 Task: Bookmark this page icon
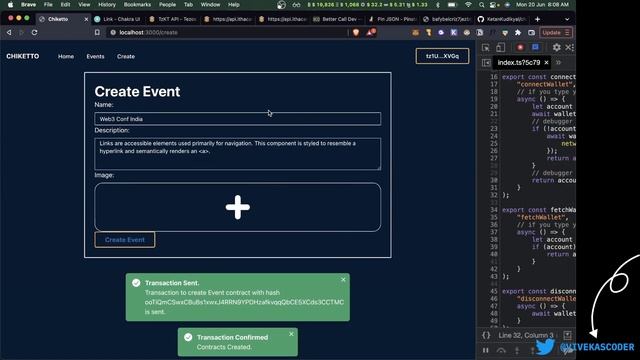[x=97, y=32]
